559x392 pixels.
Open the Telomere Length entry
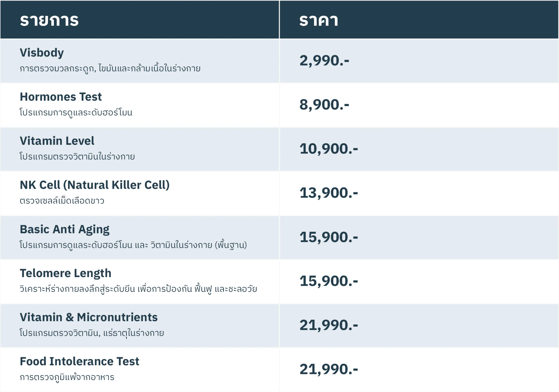pyautogui.click(x=66, y=273)
